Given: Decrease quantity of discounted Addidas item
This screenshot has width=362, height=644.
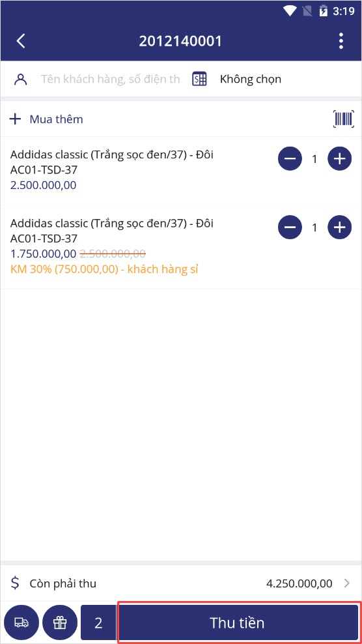Looking at the screenshot, I should [x=290, y=227].
